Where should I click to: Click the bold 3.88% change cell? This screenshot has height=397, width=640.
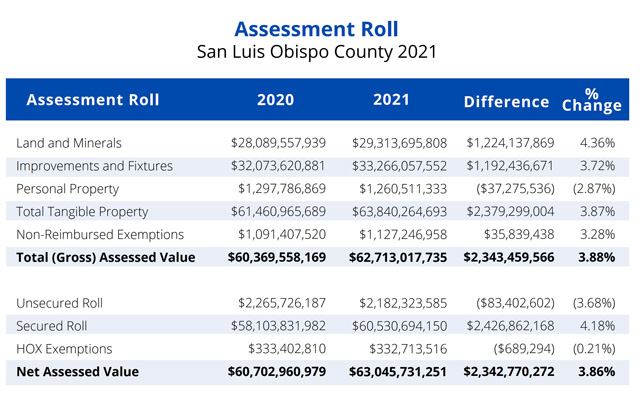tap(597, 257)
